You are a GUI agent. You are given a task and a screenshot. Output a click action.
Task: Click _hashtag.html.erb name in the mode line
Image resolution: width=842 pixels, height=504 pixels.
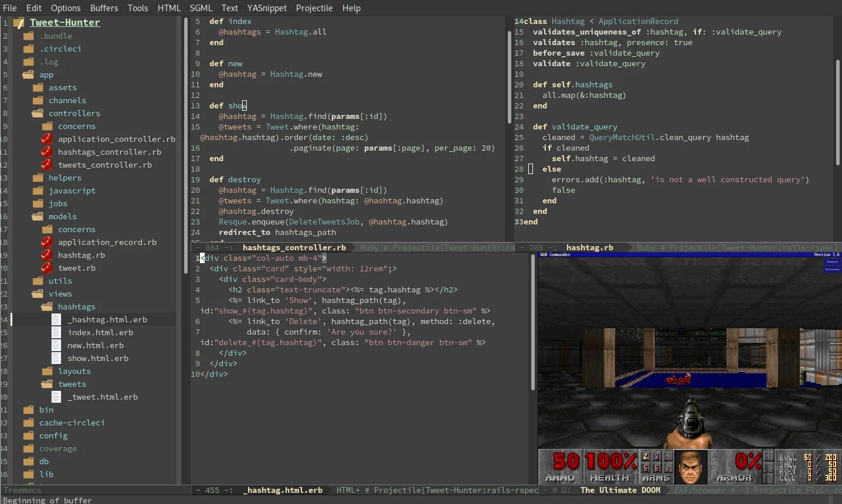[283, 490]
